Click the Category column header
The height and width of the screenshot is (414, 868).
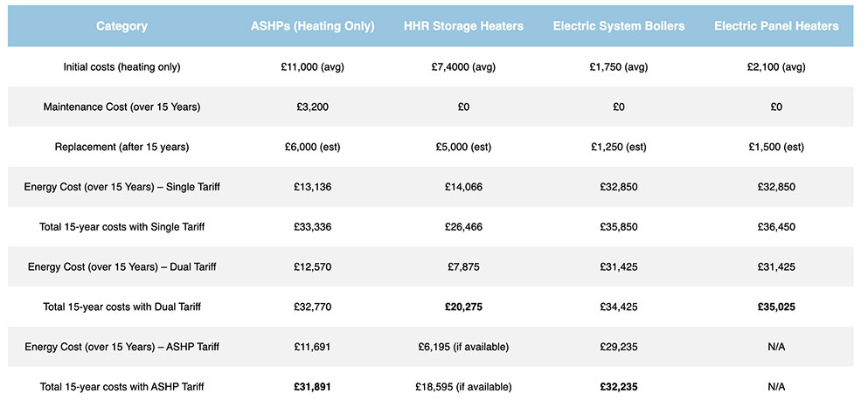(122, 26)
